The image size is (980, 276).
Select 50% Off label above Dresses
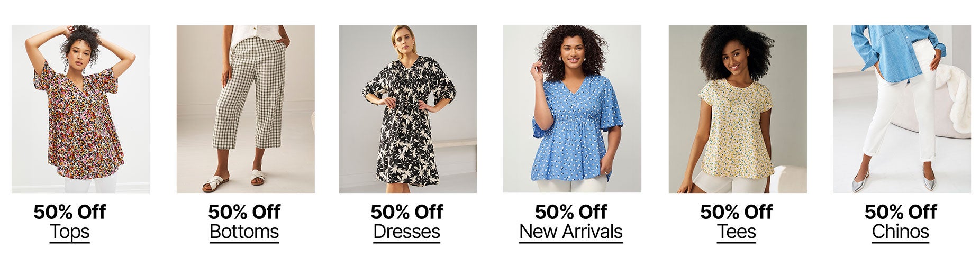click(x=406, y=212)
